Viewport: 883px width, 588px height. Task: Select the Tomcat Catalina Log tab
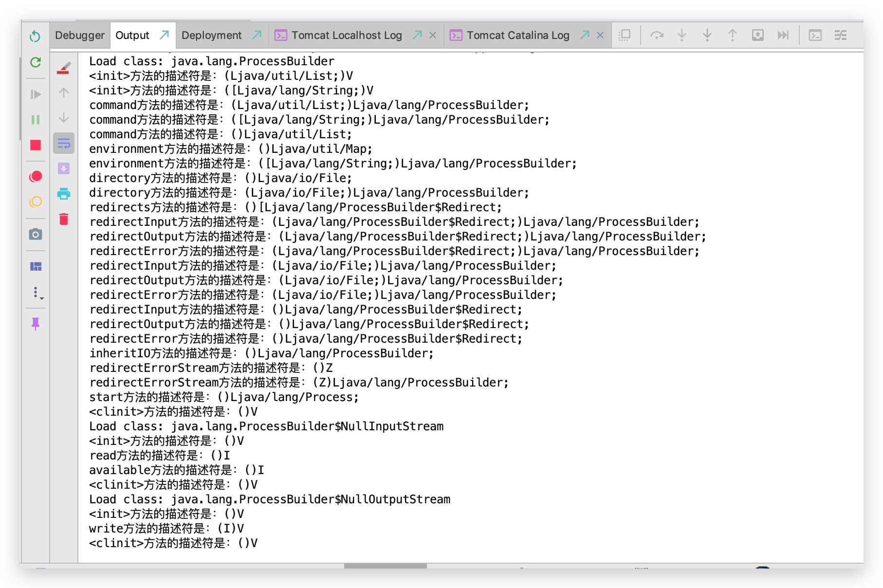(x=517, y=35)
